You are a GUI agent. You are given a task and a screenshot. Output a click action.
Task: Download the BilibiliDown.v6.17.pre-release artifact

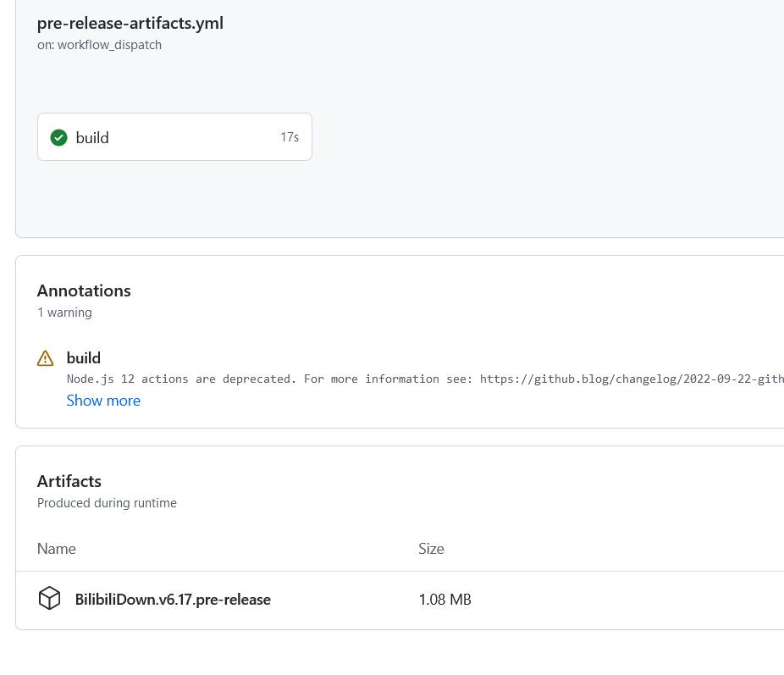click(x=173, y=600)
